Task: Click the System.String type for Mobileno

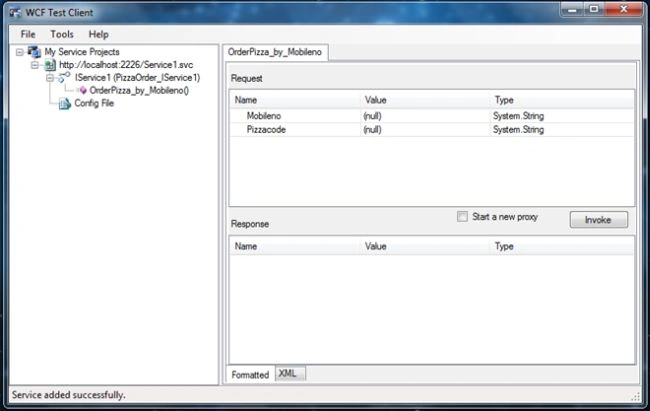Action: click(x=562, y=116)
